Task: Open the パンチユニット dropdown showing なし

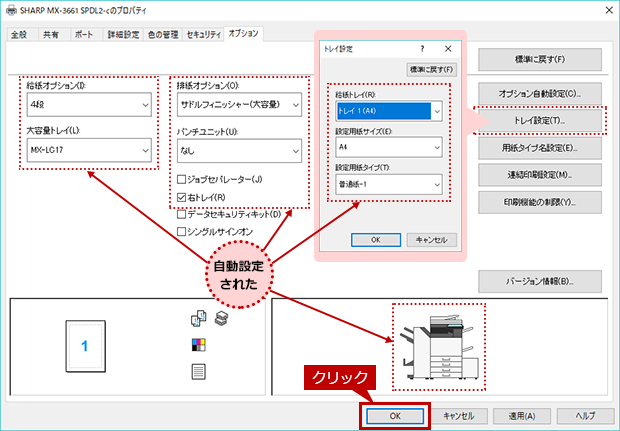Action: point(239,151)
